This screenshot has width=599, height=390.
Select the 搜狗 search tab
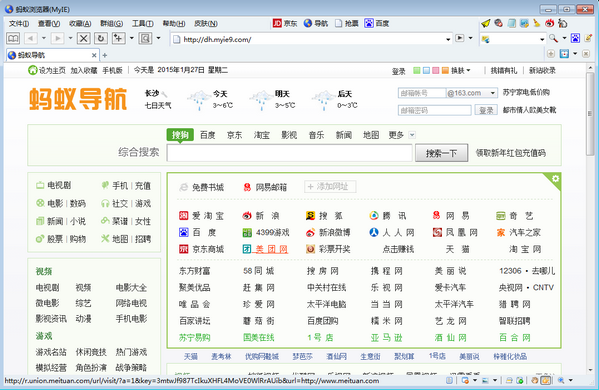click(x=180, y=135)
